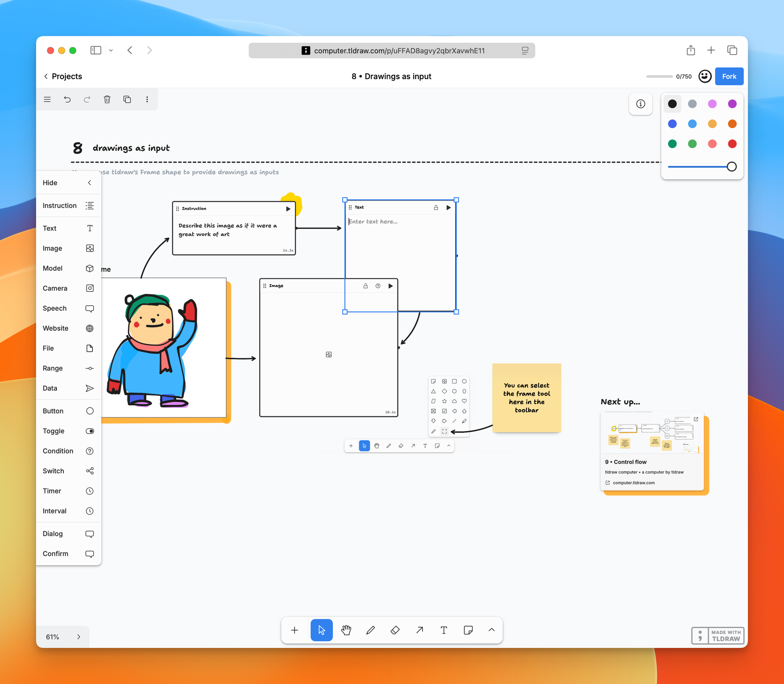The height and width of the screenshot is (684, 784).
Task: Undo the last action
Action: 67,100
